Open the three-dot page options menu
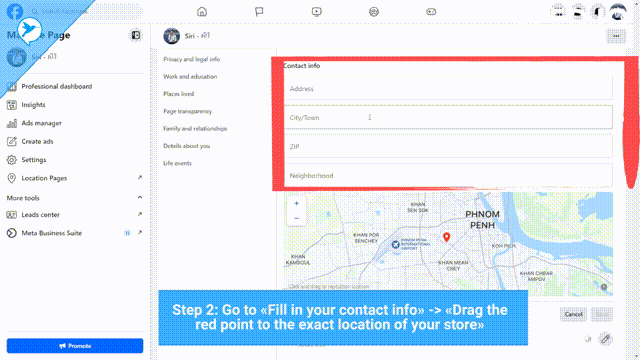This screenshot has width=640, height=360. point(616,36)
